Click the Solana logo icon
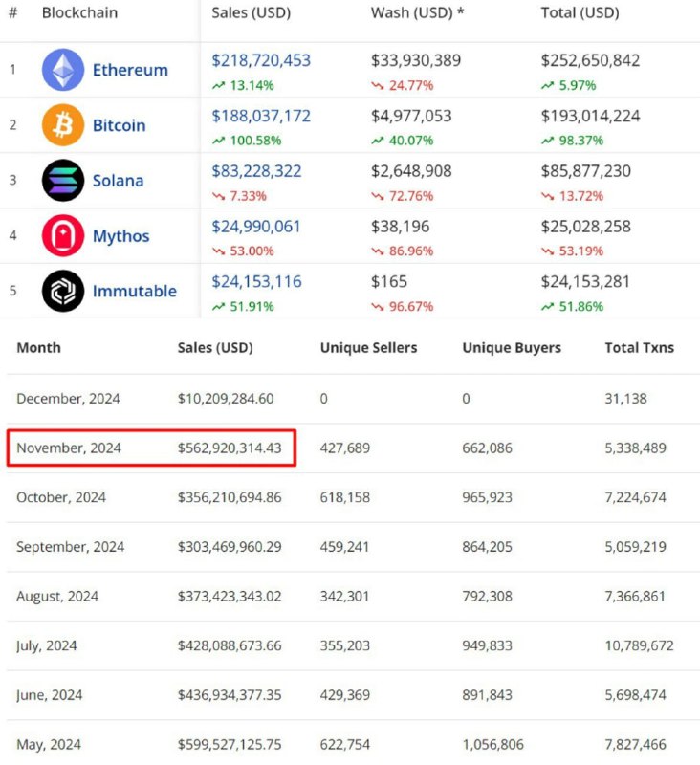The image size is (700, 765). (63, 181)
